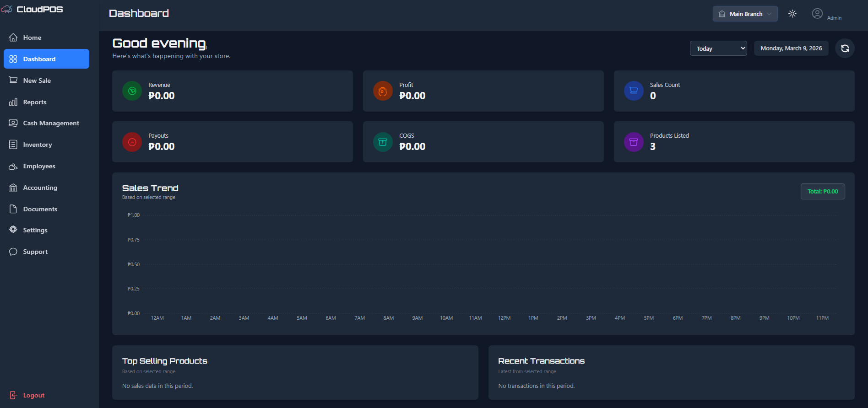Click the Dashboard grid icon in sidebar
The width and height of the screenshot is (868, 408).
pyautogui.click(x=13, y=59)
